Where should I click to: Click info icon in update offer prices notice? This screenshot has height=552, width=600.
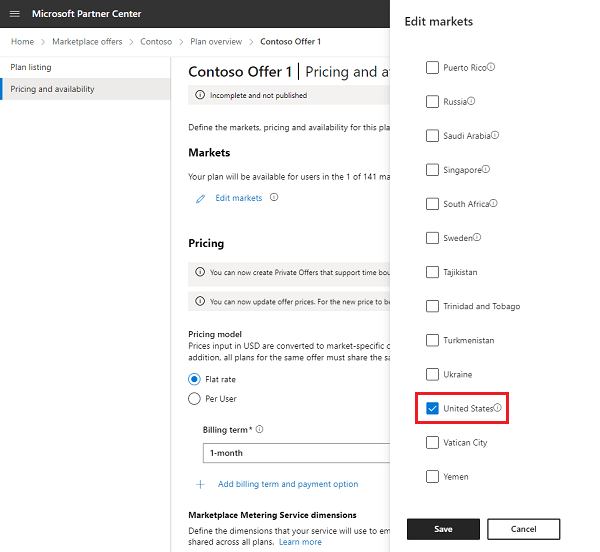200,301
